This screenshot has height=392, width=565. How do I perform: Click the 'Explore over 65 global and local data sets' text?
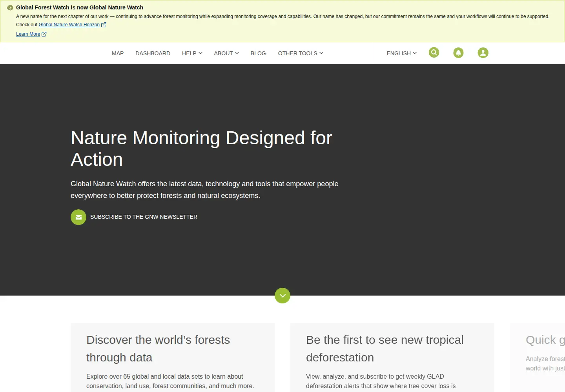170,381
